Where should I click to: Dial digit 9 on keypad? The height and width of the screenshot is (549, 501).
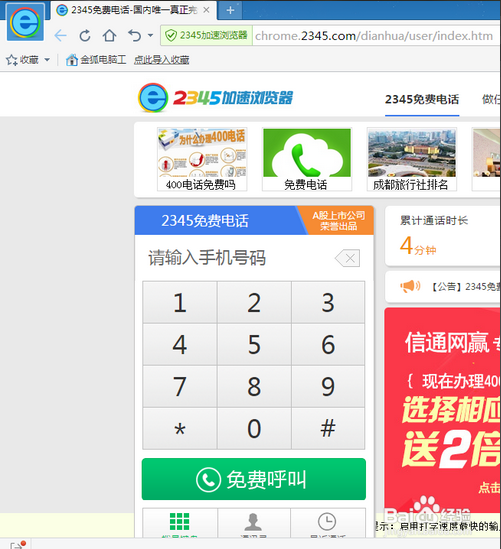pyautogui.click(x=328, y=387)
